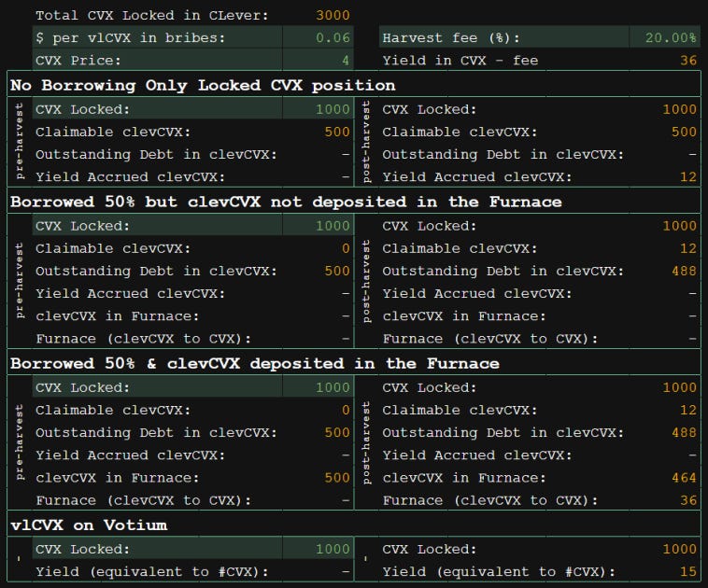Select post-harvest Outstanding Debt 488 in not-deposited section
708x588 pixels.
point(684,271)
